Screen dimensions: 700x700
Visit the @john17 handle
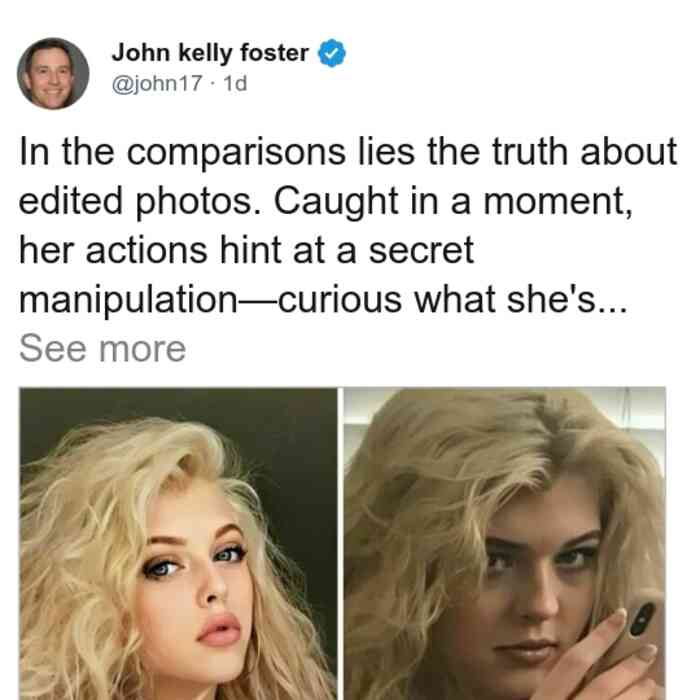pyautogui.click(x=157, y=83)
